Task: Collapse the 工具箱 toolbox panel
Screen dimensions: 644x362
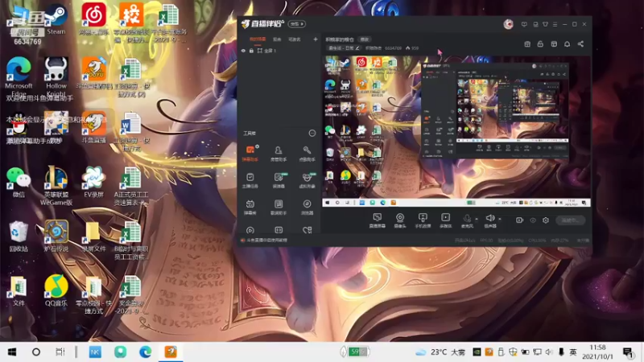Action: pos(312,133)
